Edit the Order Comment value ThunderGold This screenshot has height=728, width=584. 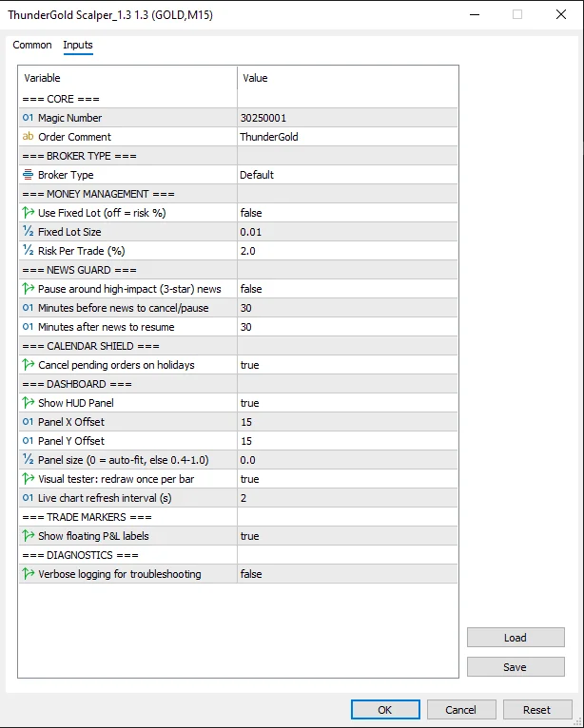tap(347, 137)
